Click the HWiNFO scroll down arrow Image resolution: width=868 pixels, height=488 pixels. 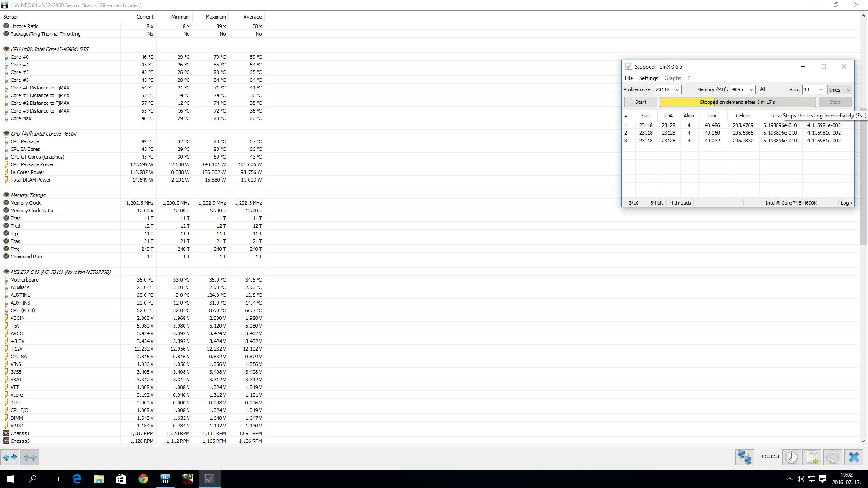click(x=863, y=441)
